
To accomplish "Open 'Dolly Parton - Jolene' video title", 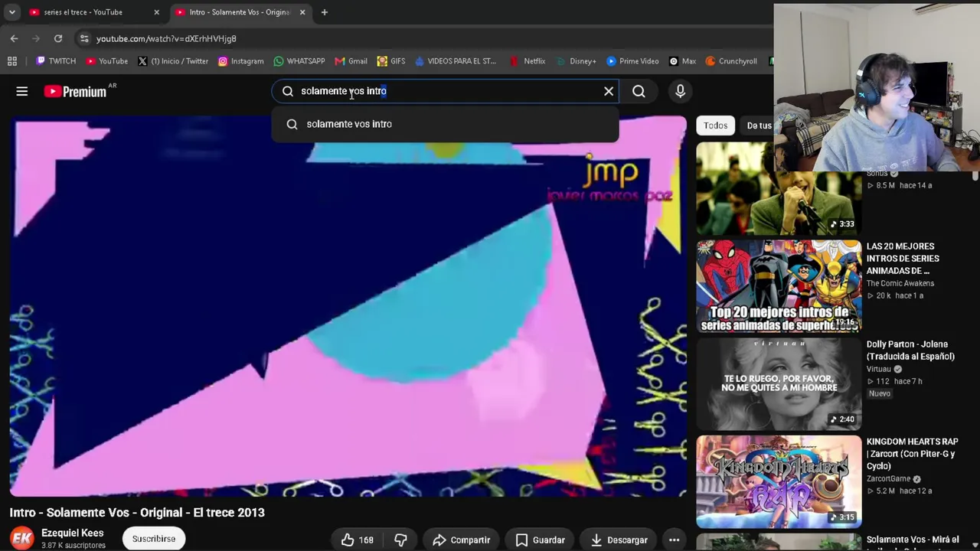I will (910, 350).
